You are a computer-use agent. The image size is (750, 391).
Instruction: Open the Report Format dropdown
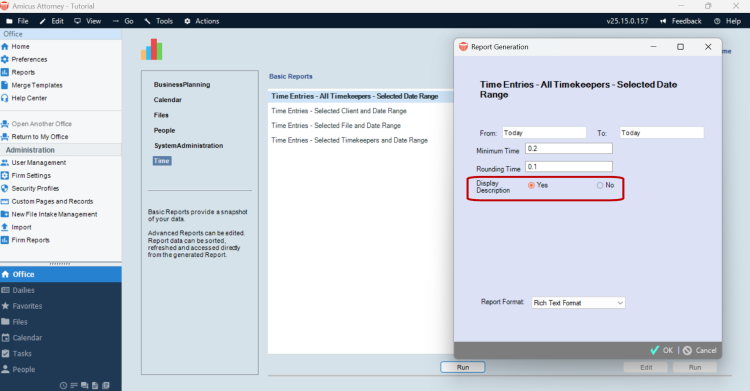tap(578, 303)
